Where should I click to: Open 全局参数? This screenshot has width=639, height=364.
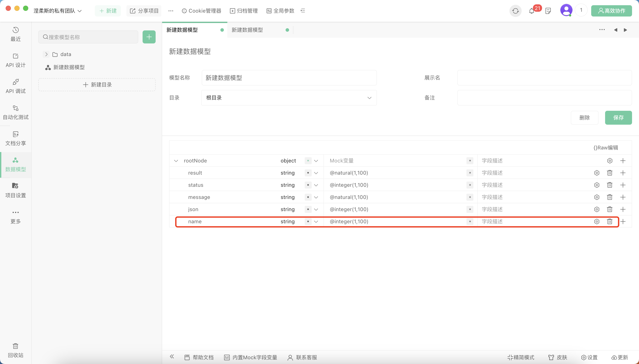[x=280, y=11]
